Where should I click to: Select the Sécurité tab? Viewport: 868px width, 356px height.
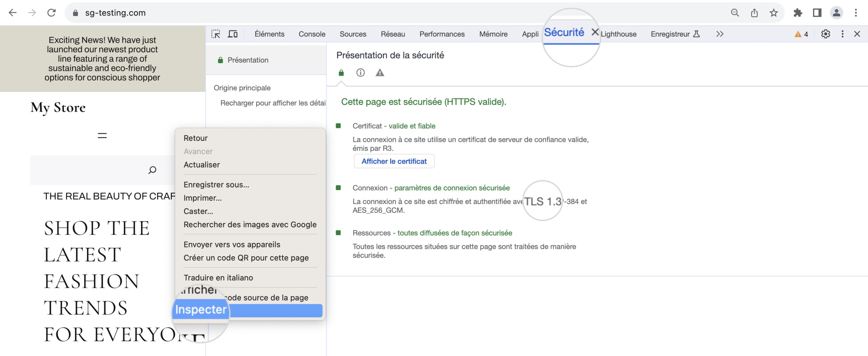(x=564, y=32)
